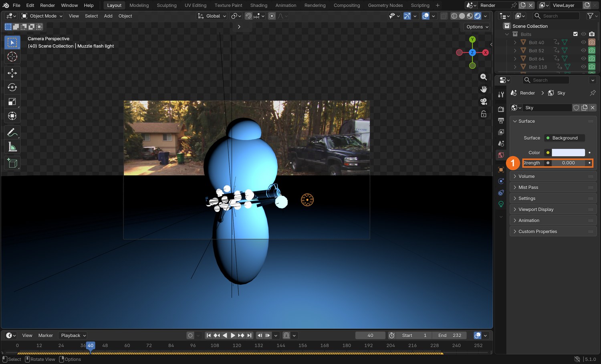The width and height of the screenshot is (601, 364).
Task: Hide Bolt 52 in viewport
Action: [583, 50]
